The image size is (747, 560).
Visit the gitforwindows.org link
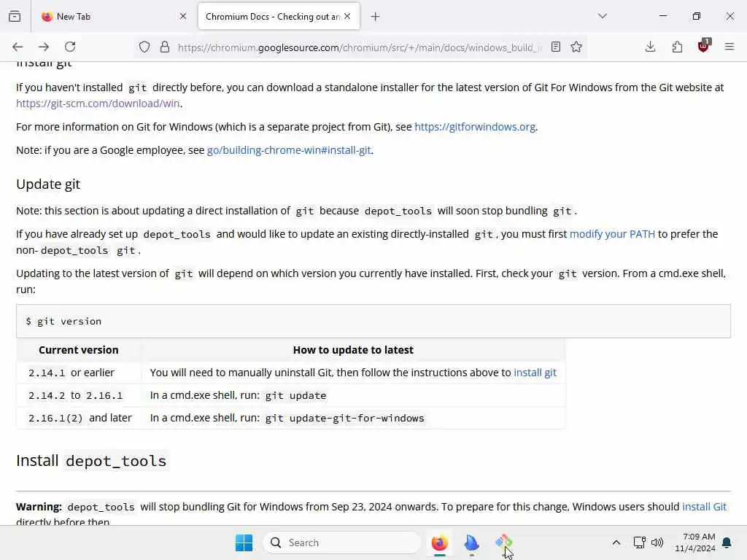475,127
